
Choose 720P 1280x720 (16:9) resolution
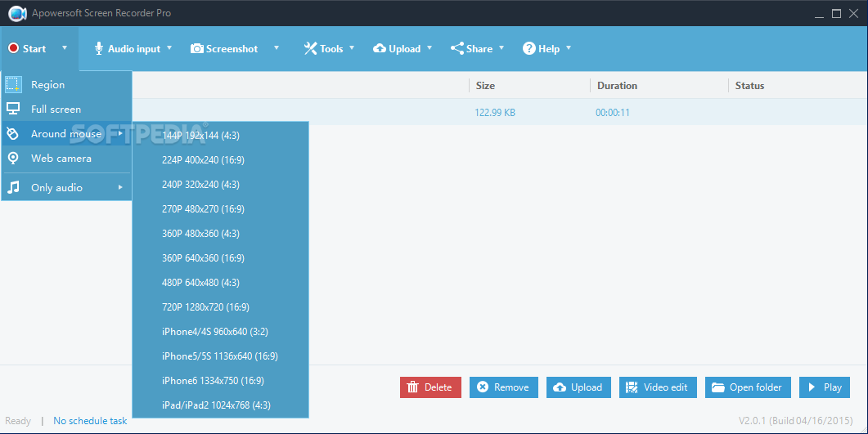pyautogui.click(x=220, y=306)
